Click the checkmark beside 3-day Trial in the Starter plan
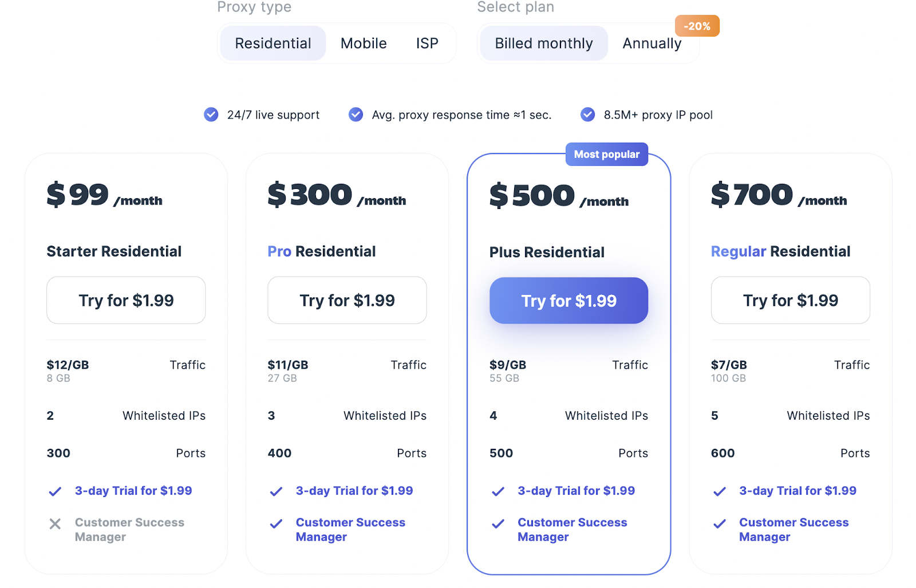The image size is (916, 588). coord(55,491)
